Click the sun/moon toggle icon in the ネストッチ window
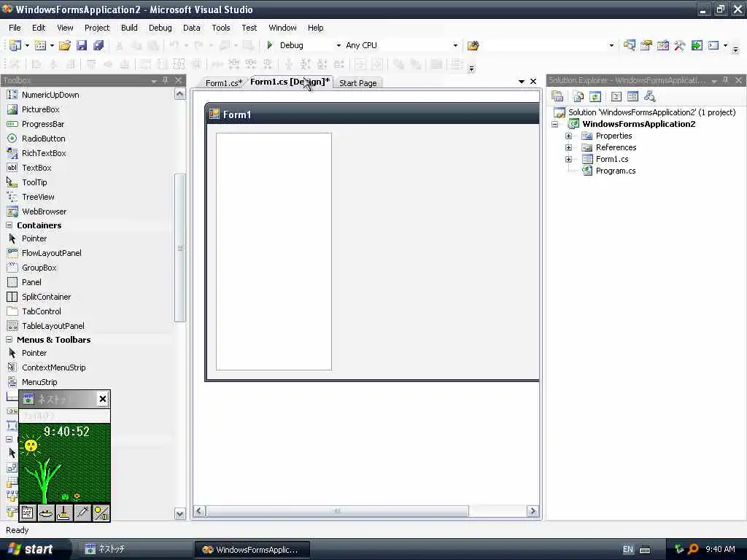The image size is (747, 560). [x=101, y=513]
